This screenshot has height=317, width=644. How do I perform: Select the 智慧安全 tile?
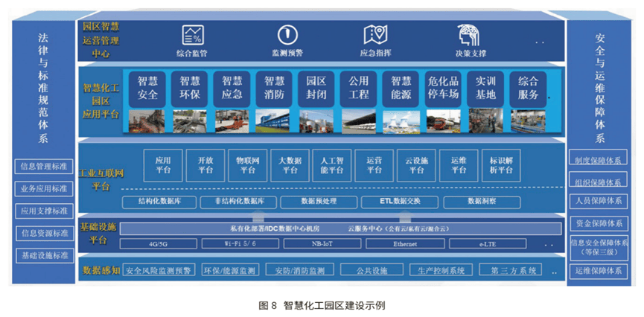(x=147, y=88)
